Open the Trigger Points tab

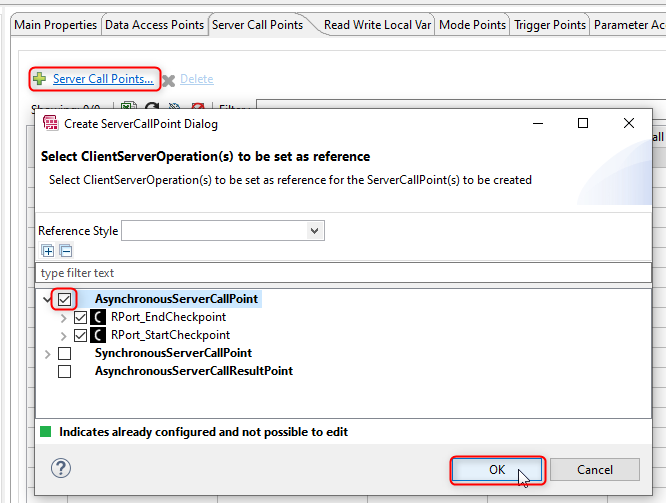(550, 25)
